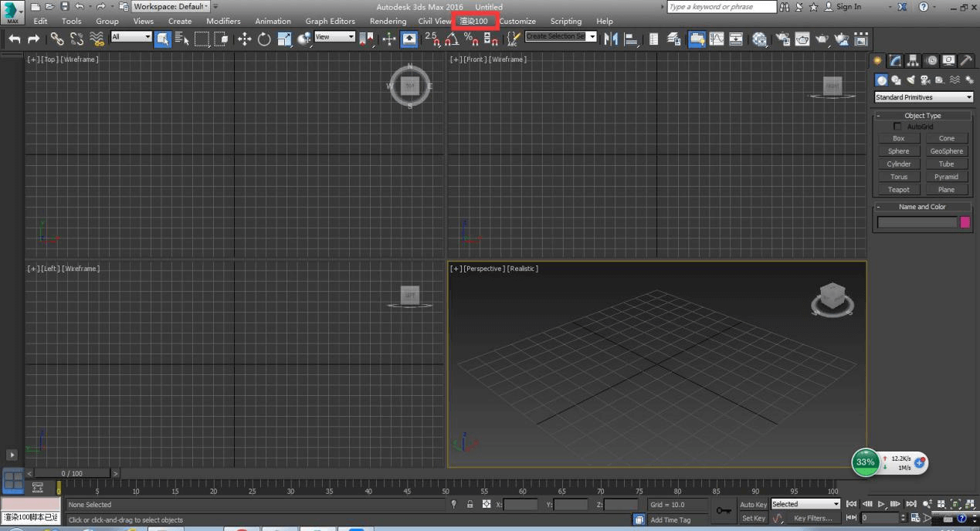Click the Teapot primitive button

tap(898, 190)
